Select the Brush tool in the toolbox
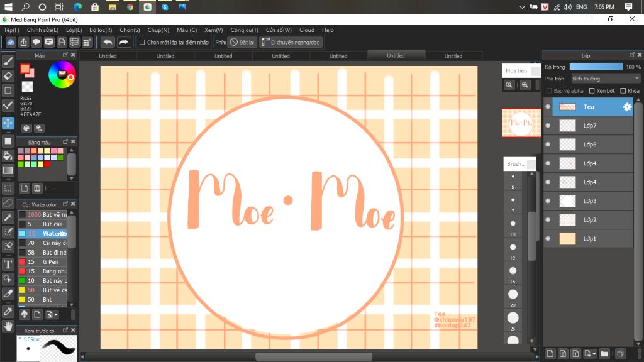 [x=8, y=62]
